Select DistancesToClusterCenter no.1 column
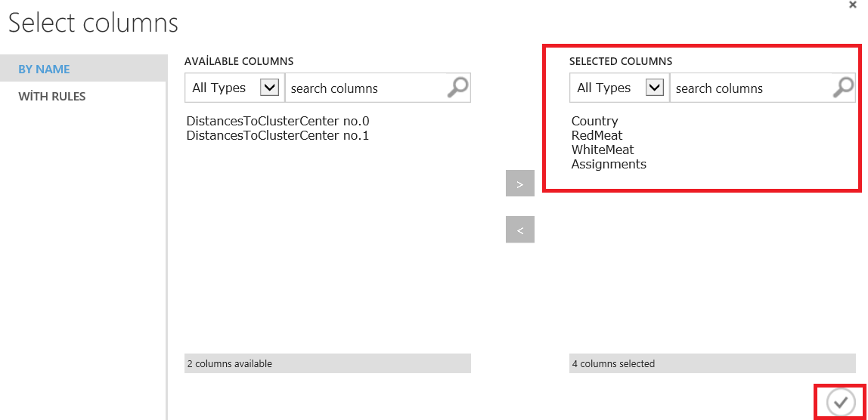 point(277,135)
